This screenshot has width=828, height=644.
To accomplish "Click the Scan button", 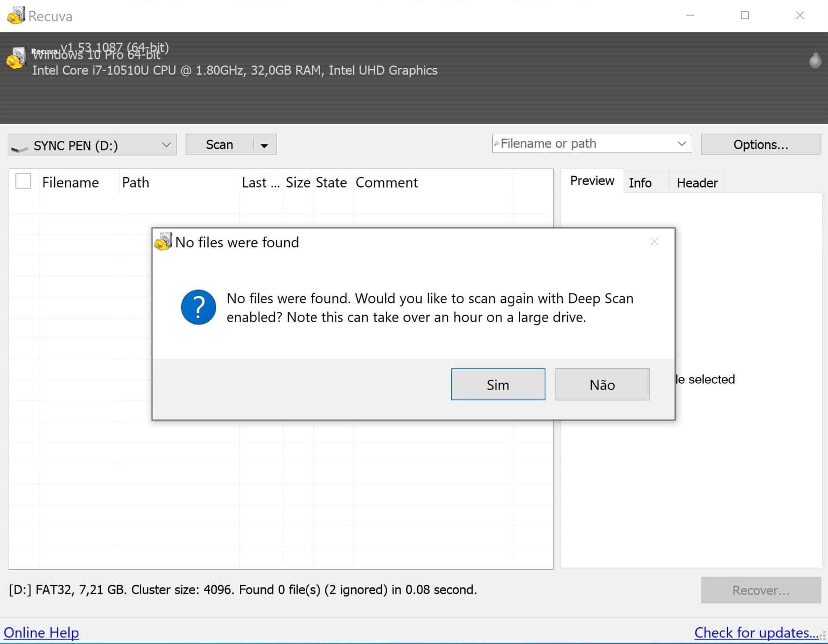I will 220,145.
